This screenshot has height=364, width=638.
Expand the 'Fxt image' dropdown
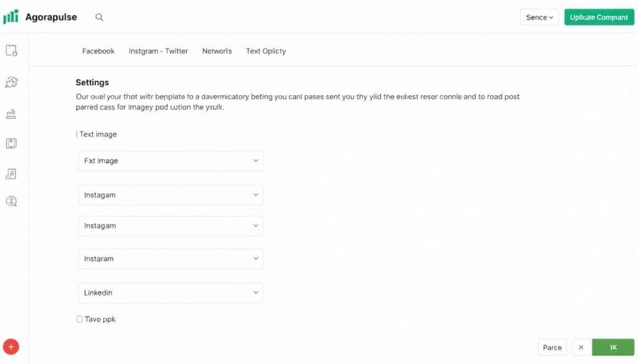click(170, 161)
